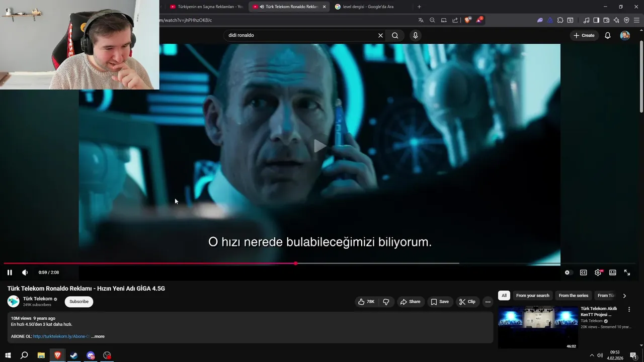Switch to theater mode view
The width and height of the screenshot is (644, 362).
tap(612, 273)
